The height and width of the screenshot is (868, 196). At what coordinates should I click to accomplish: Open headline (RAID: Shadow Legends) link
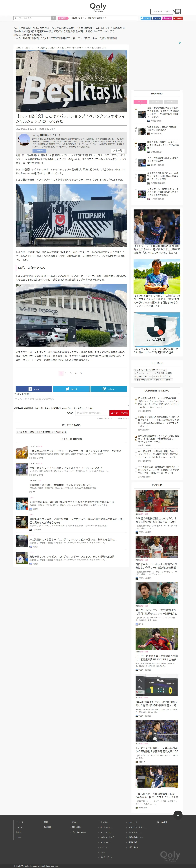tap(28, 35)
